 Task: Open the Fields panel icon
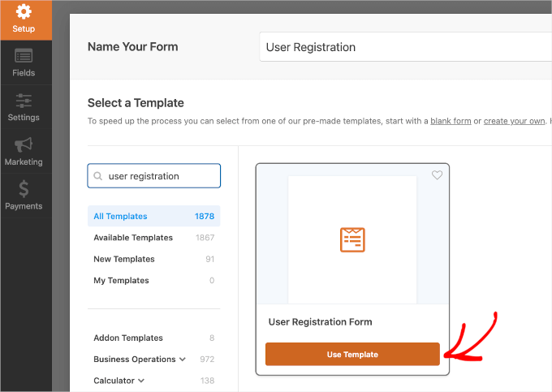[24, 57]
